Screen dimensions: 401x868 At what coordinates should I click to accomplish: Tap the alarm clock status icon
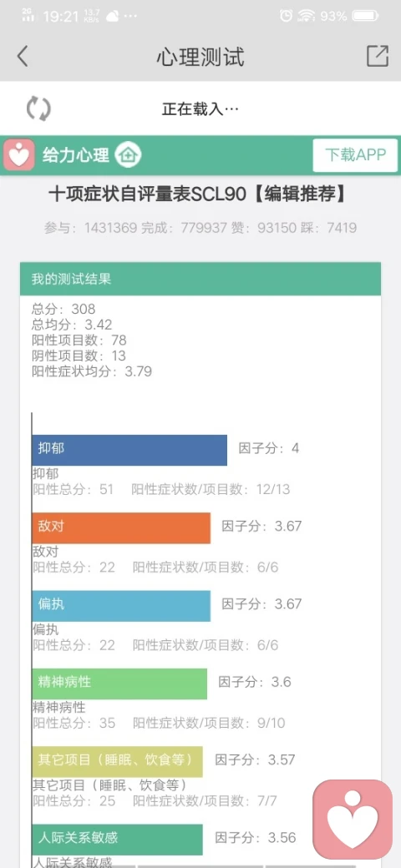point(286,16)
